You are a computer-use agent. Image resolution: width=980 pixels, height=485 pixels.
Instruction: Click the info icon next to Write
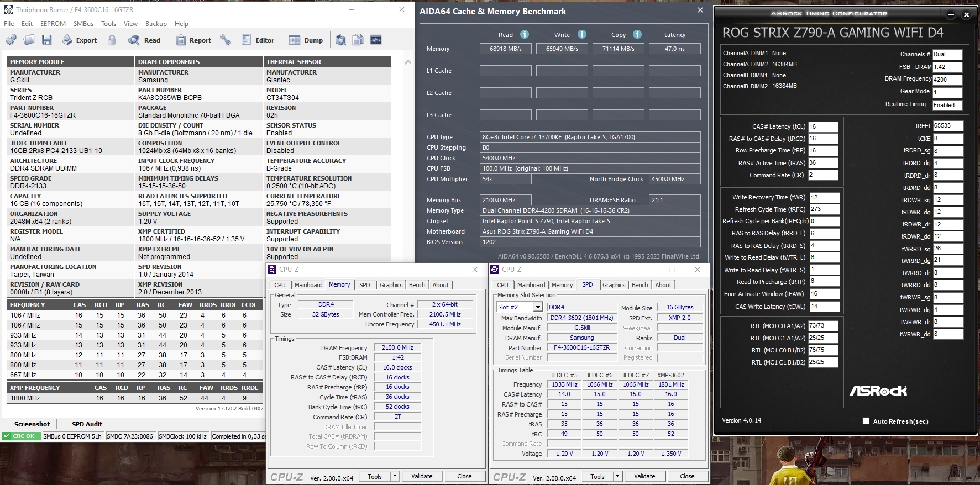[x=582, y=34]
